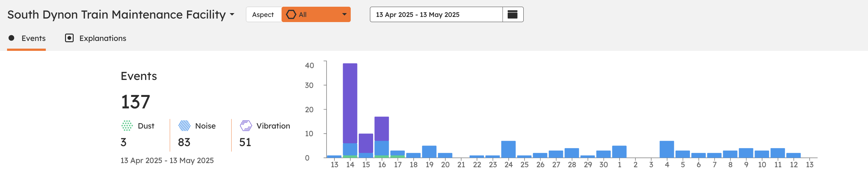Click the blue Noise striped icon

click(184, 125)
